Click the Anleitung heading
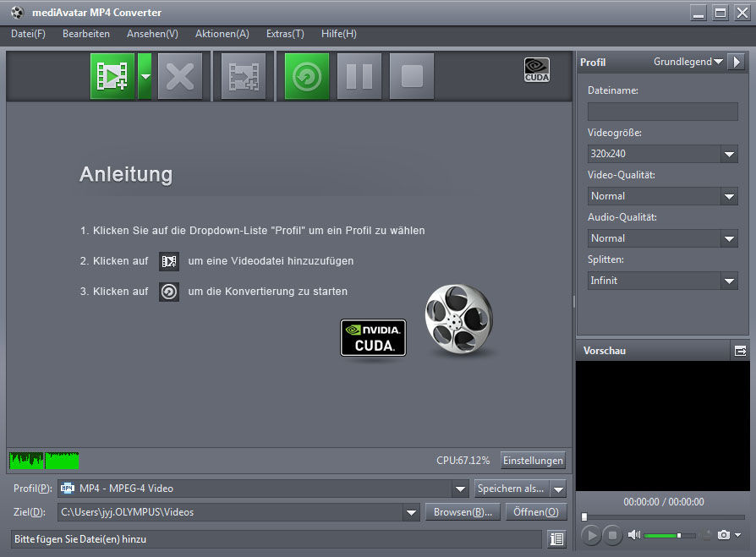The width and height of the screenshot is (756, 557). tap(126, 174)
